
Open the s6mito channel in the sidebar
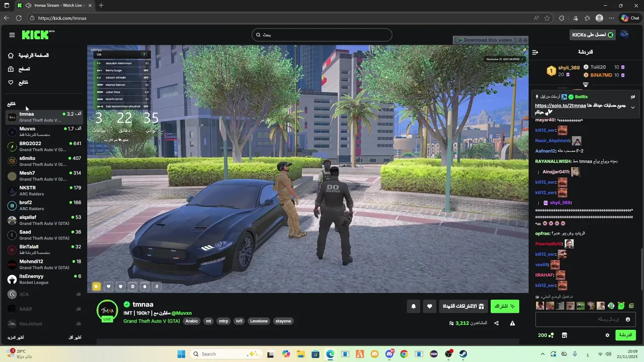[x=44, y=161]
